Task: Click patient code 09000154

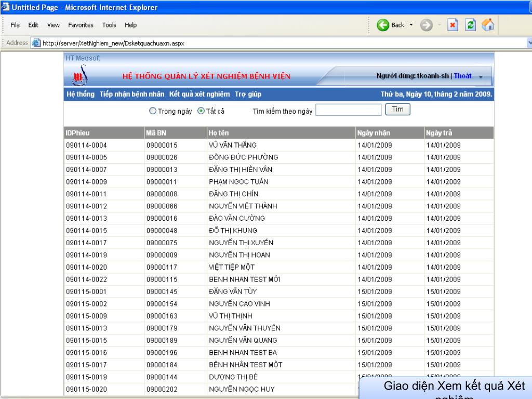Action: tap(162, 304)
